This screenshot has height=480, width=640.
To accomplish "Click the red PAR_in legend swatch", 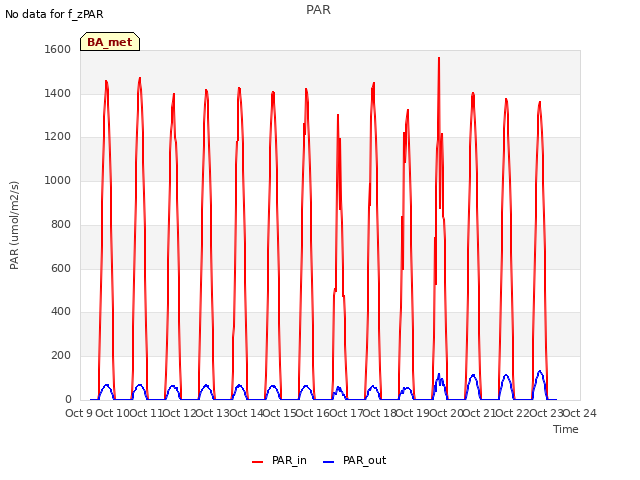I will tap(258, 462).
